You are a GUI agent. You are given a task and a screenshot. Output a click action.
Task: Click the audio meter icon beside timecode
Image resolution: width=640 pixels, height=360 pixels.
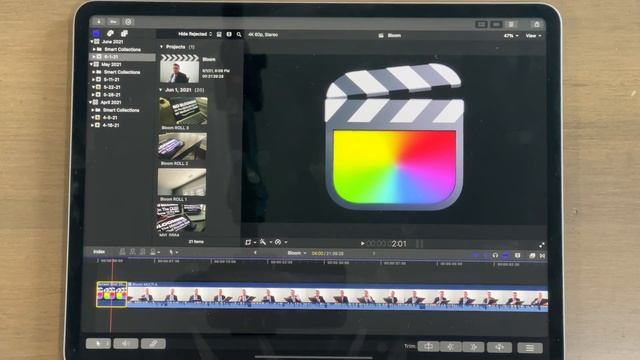419,244
